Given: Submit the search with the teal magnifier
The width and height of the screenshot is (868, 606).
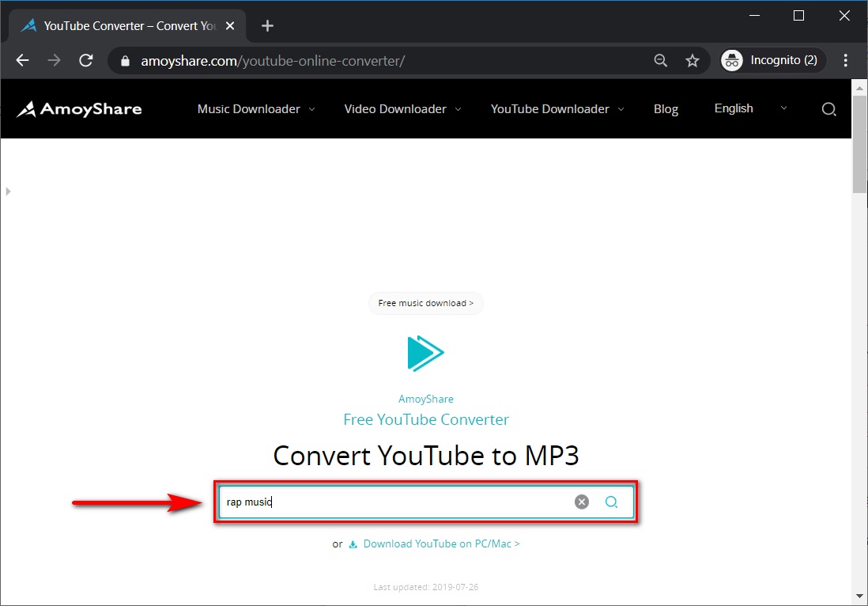Looking at the screenshot, I should pos(611,502).
